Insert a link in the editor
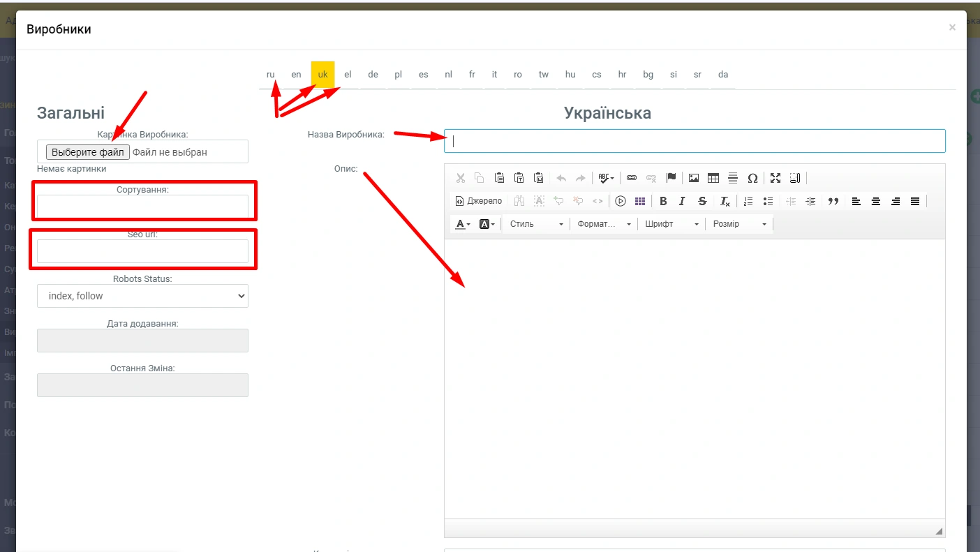Viewport: 980px width, 552px height. click(x=632, y=178)
